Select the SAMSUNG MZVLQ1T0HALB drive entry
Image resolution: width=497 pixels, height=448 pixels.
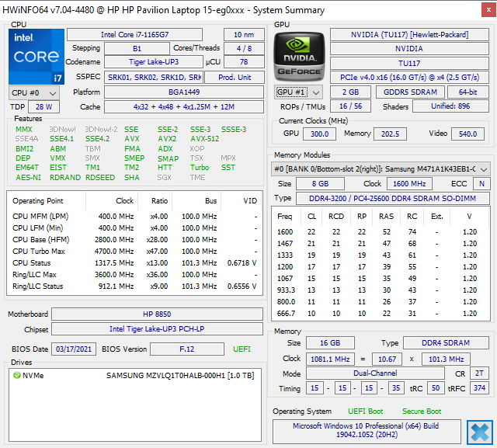coord(134,376)
